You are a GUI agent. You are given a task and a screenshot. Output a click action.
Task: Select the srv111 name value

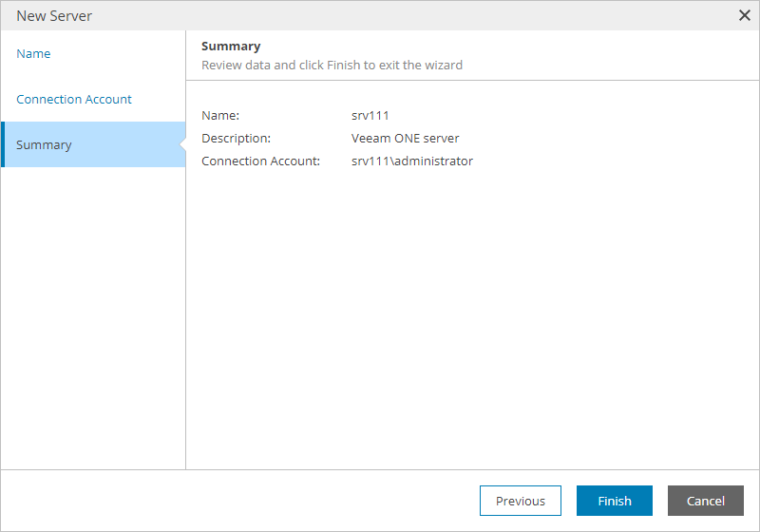tap(370, 116)
